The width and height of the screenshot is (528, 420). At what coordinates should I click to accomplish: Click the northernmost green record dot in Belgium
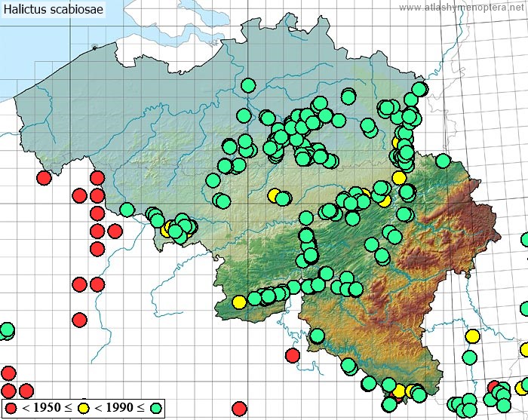pyautogui.click(x=248, y=85)
